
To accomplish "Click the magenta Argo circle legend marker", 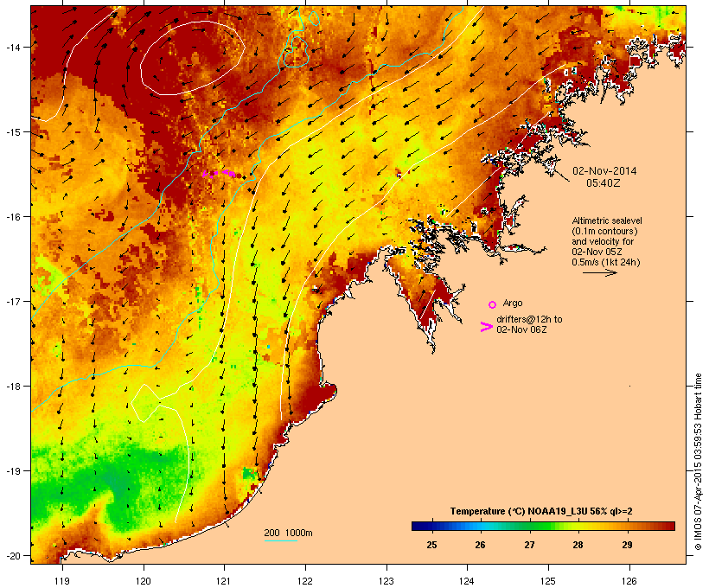I will click(x=493, y=304).
